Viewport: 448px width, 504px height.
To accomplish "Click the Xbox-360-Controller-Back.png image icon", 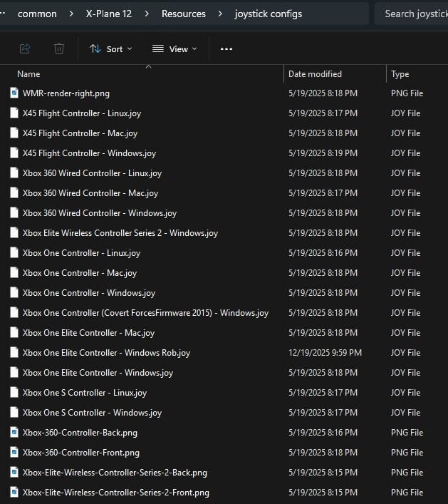I will click(x=14, y=432).
